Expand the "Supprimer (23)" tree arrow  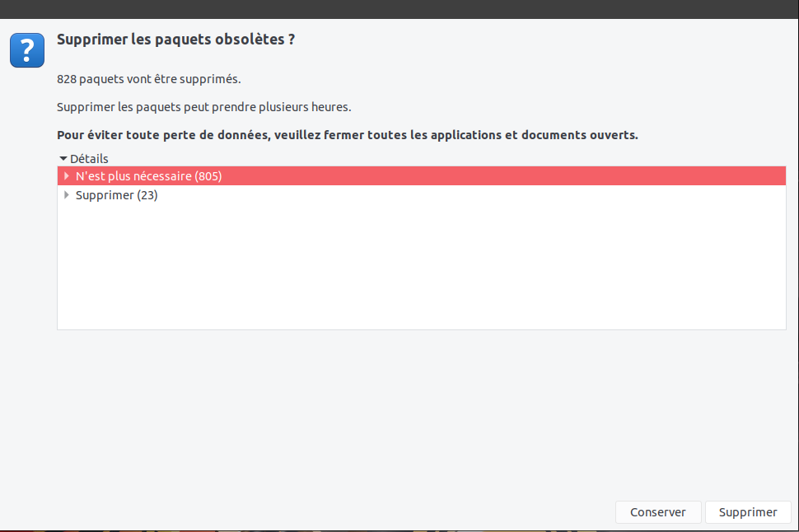tap(67, 195)
